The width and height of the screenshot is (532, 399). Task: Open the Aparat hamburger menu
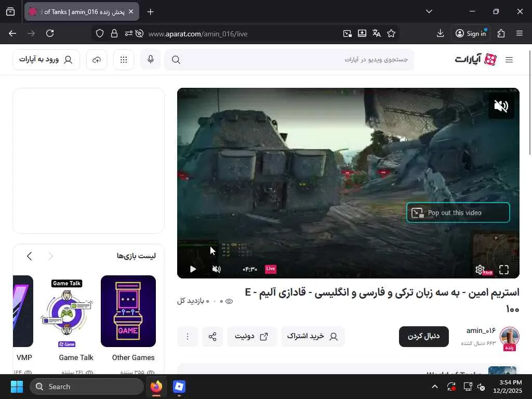[x=509, y=60]
